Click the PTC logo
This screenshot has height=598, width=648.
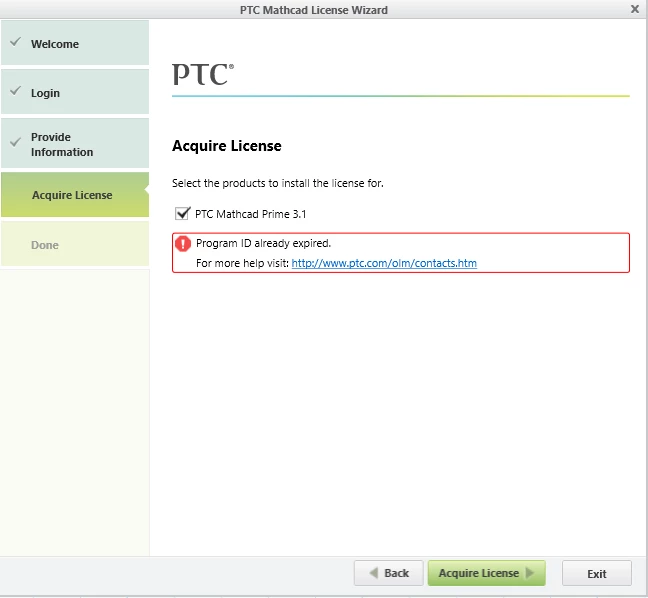(203, 74)
